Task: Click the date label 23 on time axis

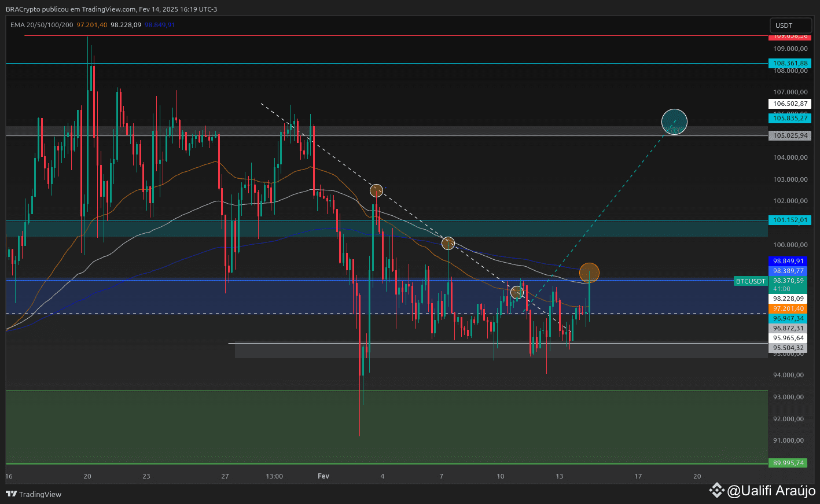Action: click(146, 476)
